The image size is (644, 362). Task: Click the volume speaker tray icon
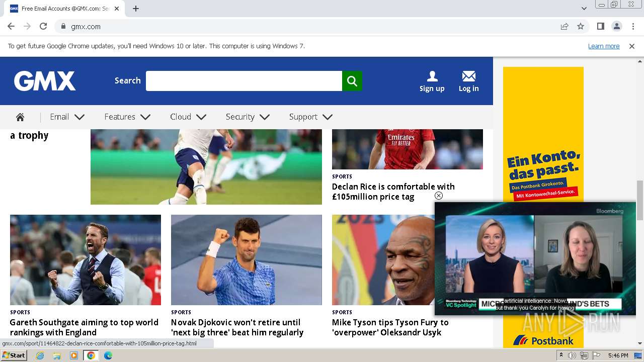point(572,355)
